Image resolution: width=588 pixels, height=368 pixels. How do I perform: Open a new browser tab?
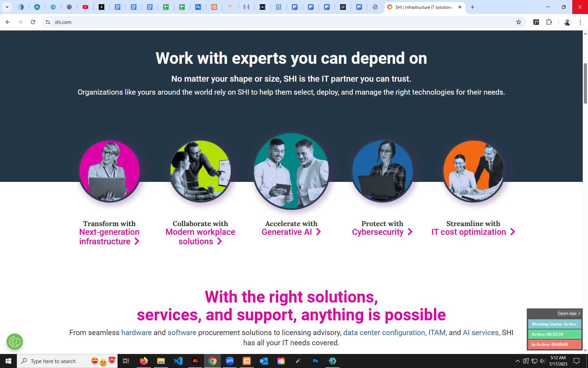pos(472,7)
